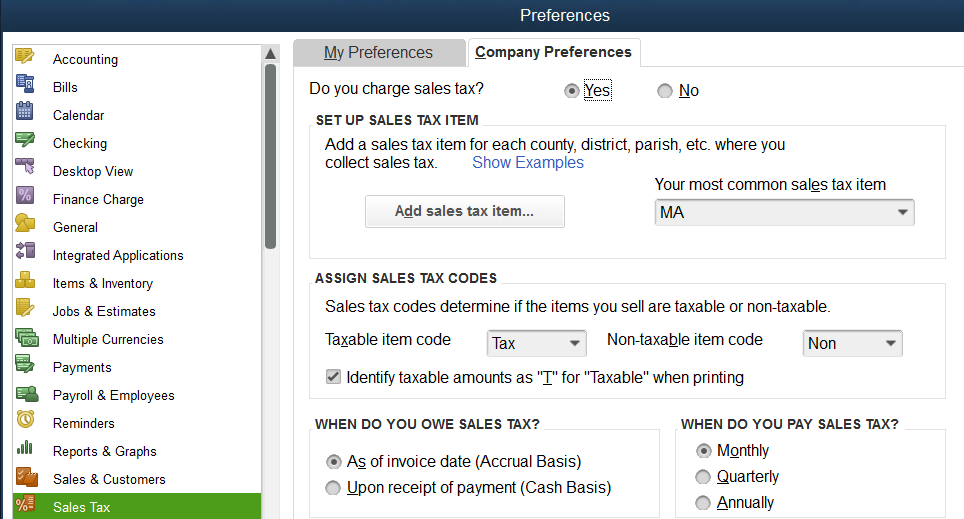Click the preferences list scrollbar thumb
964x519 pixels.
click(x=271, y=157)
